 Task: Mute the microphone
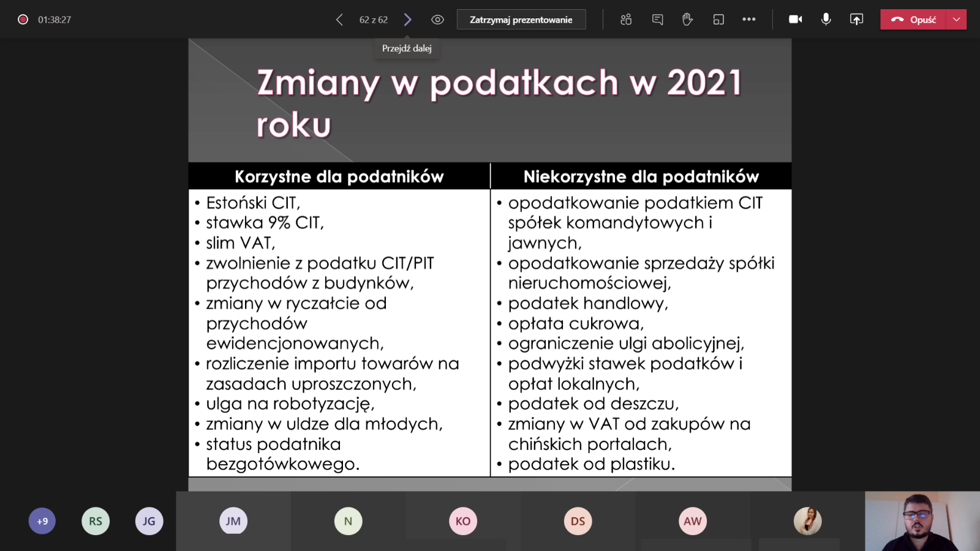pyautogui.click(x=826, y=20)
